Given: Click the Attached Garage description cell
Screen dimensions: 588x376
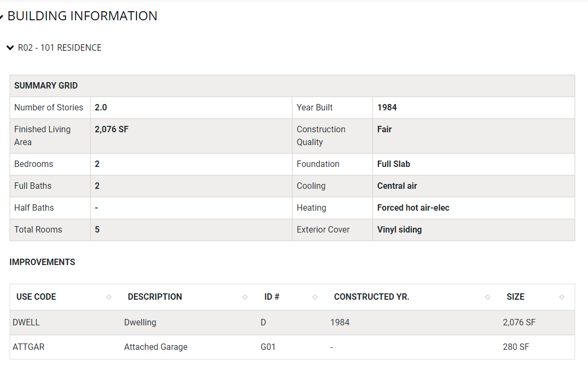Looking at the screenshot, I should pyautogui.click(x=156, y=347).
